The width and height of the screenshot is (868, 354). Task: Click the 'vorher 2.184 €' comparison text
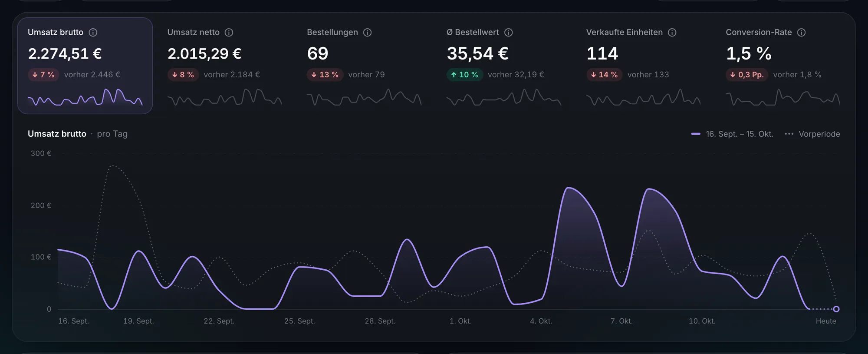232,75
